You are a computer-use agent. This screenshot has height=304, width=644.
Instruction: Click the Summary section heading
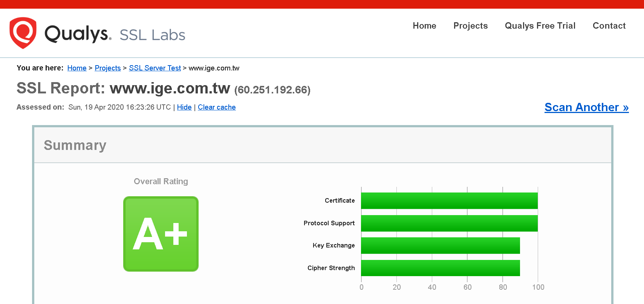tap(75, 145)
